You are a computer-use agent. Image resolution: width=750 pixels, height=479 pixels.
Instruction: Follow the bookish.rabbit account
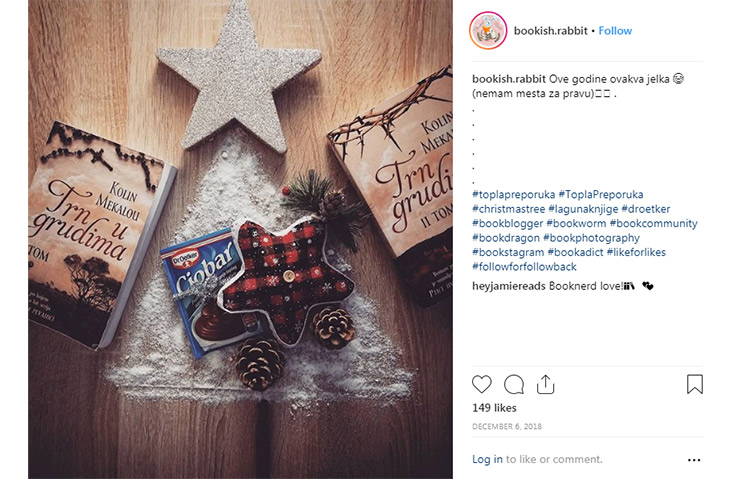(615, 31)
